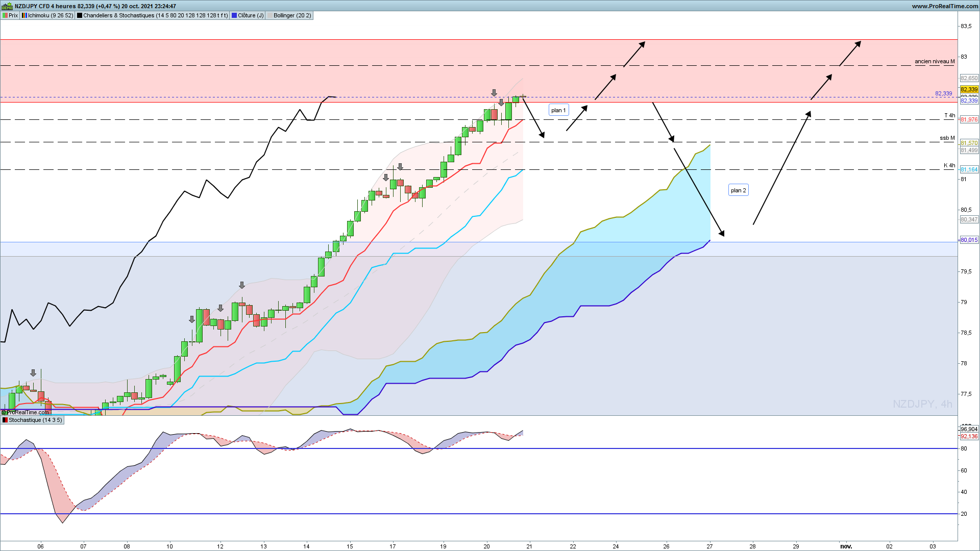
Task: Click the gray 81,499 price tag
Action: pyautogui.click(x=969, y=150)
